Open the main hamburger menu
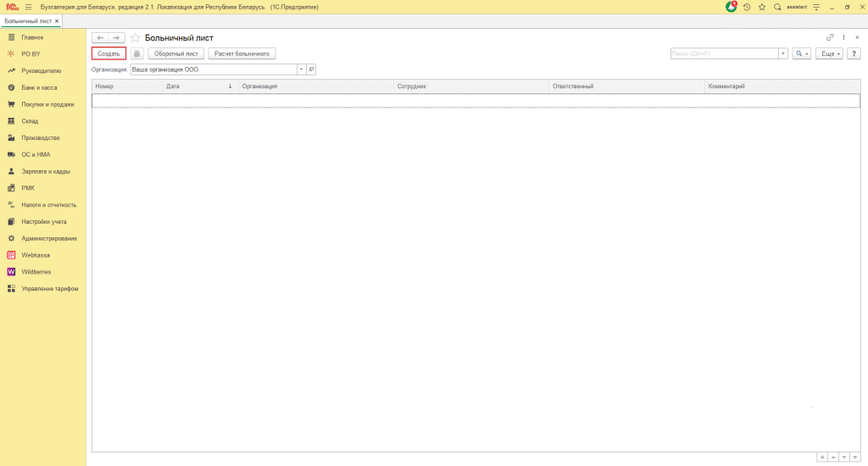This screenshot has height=466, width=868. (x=28, y=7)
